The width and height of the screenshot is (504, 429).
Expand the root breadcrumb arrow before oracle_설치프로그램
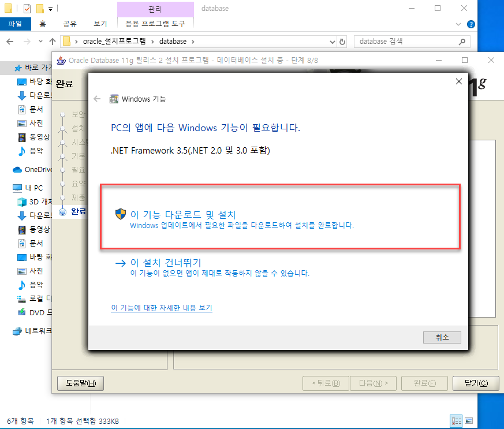[x=76, y=42]
